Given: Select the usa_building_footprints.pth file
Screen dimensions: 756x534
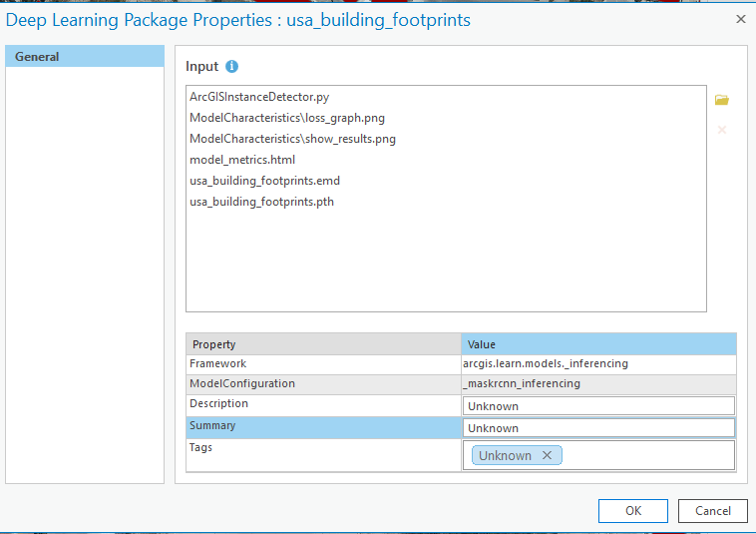Looking at the screenshot, I should (x=262, y=202).
